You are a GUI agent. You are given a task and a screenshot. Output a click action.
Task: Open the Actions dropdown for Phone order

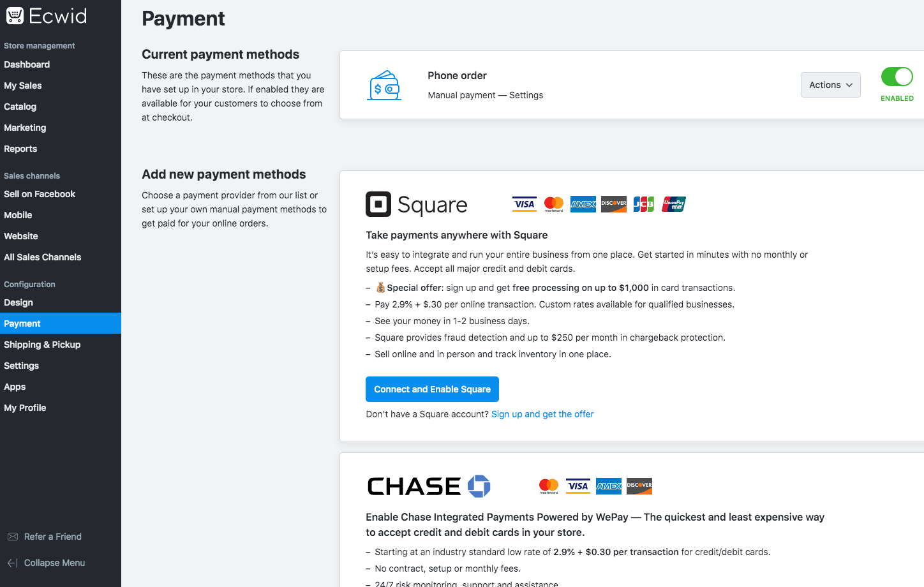point(831,85)
